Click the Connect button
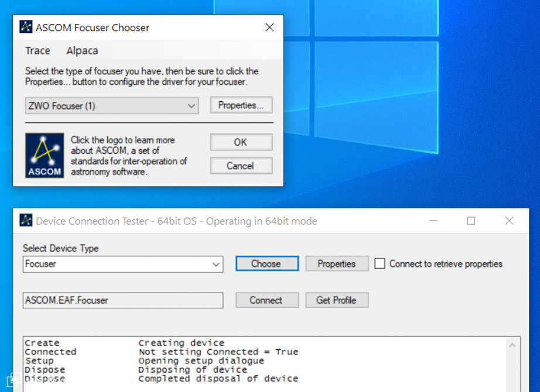The image size is (540, 392). (x=267, y=300)
